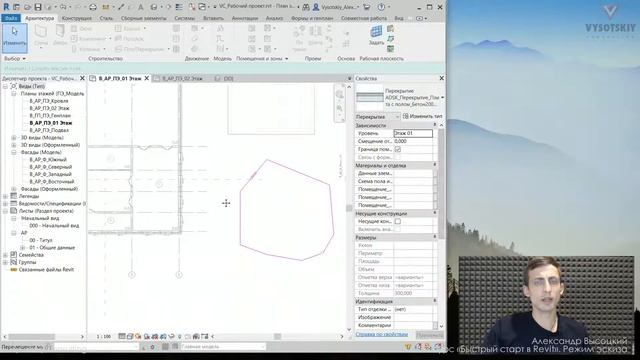Click the Связанные файлы Revit link icon
640x360 pixels.
(13, 269)
